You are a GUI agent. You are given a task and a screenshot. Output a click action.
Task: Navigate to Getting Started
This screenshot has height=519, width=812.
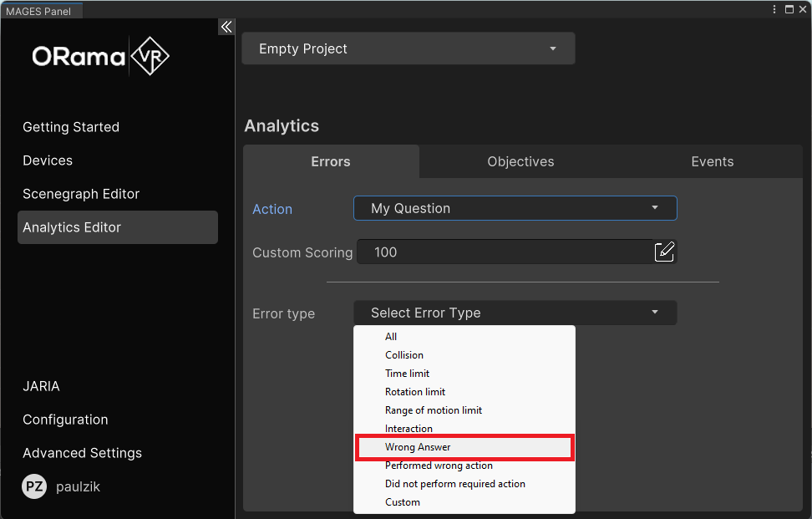(71, 127)
